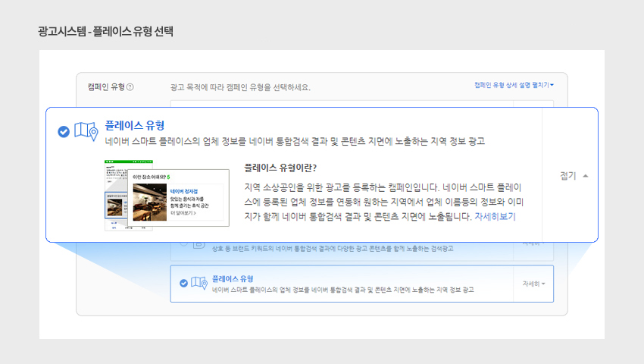Image resolution: width=644 pixels, height=364 pixels.
Task: Click the small 플레이스 유형 title in the lower row
Action: [233, 278]
